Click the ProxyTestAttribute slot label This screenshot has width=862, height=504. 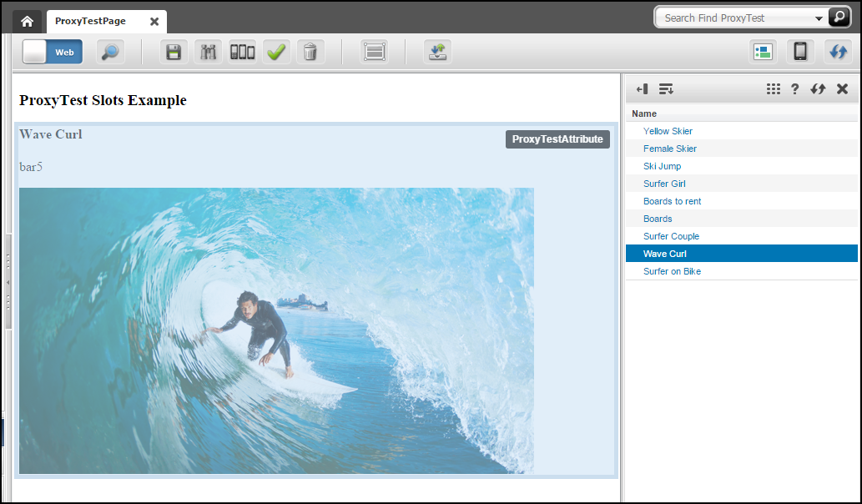click(557, 139)
